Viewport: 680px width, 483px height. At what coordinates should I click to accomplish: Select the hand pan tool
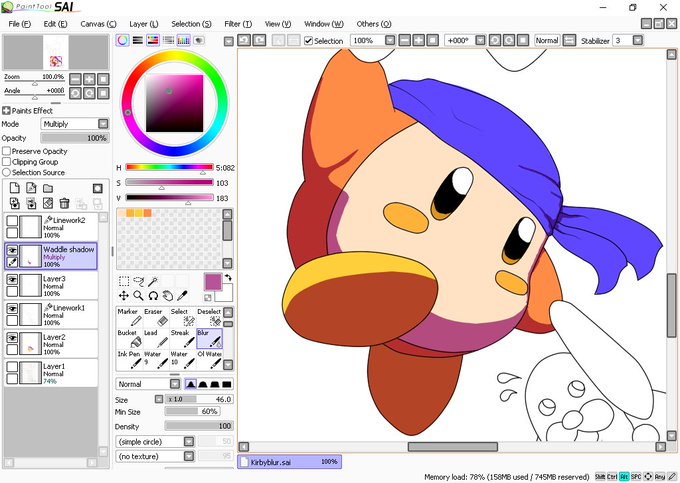pos(167,296)
